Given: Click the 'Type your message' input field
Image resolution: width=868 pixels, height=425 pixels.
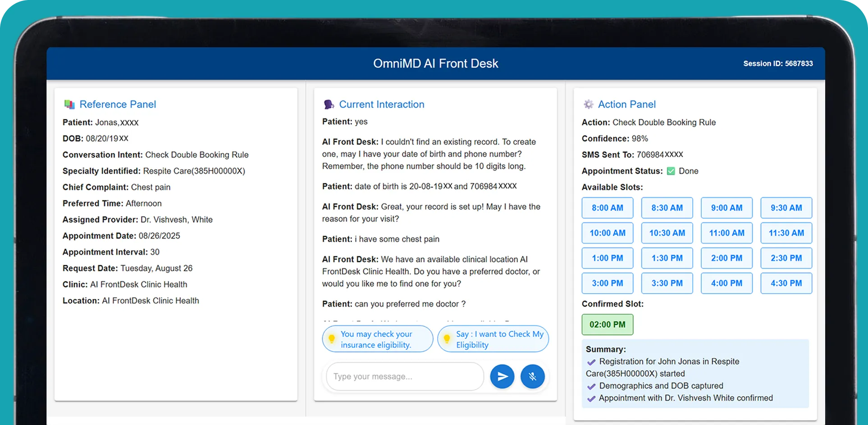Looking at the screenshot, I should (x=404, y=376).
